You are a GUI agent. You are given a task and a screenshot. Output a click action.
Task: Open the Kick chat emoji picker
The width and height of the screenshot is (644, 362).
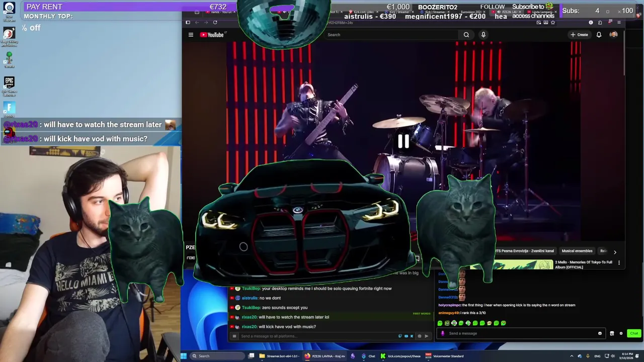(600, 333)
